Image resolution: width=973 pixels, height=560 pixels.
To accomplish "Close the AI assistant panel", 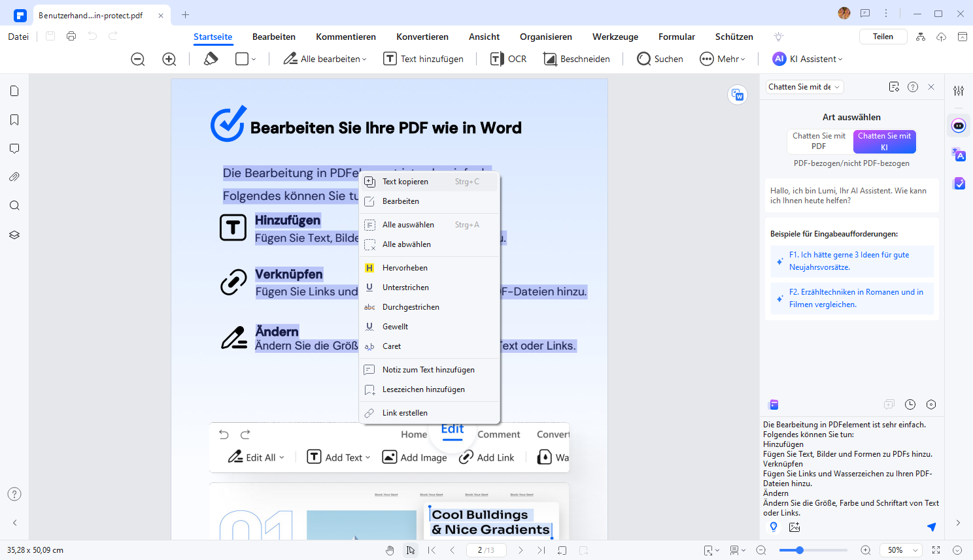I will (x=931, y=87).
